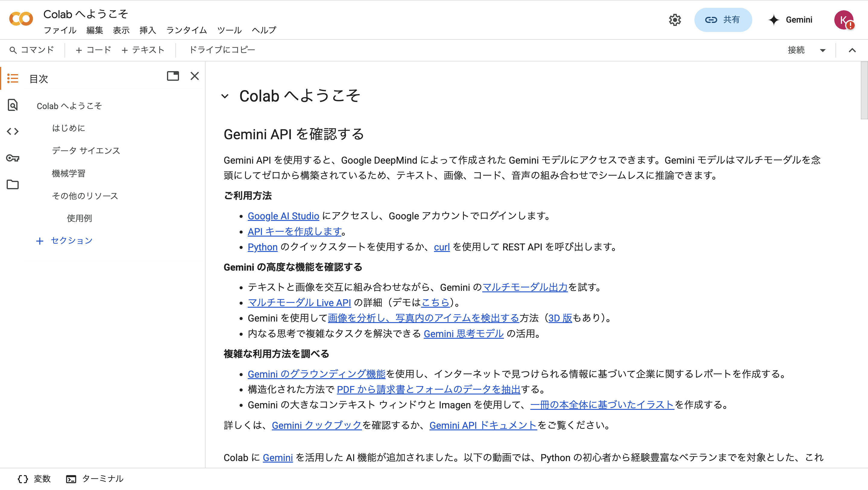Select 'Colab へようこそ' in the table of contents
868x490 pixels.
click(x=69, y=106)
